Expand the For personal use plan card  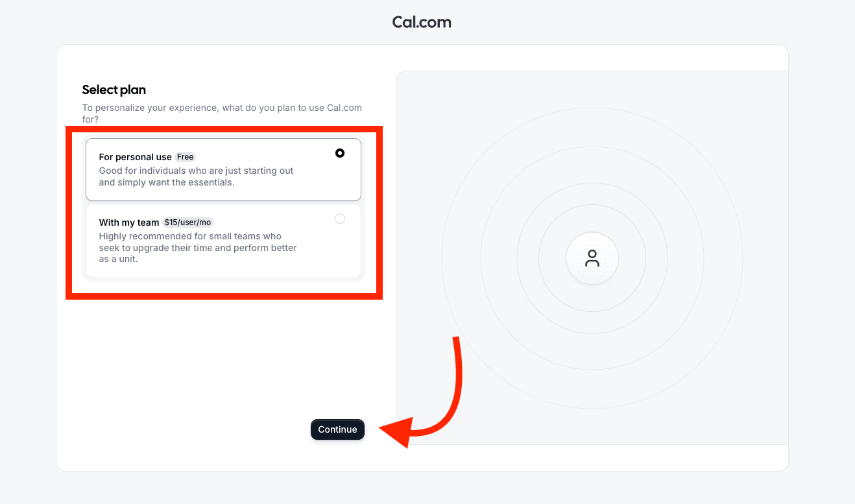click(223, 169)
